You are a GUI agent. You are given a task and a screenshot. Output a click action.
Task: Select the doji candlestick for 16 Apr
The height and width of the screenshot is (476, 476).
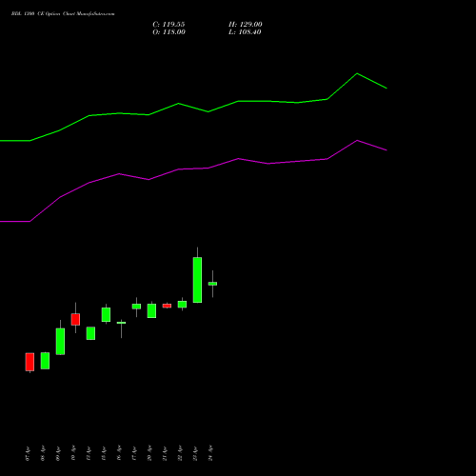click(x=121, y=323)
